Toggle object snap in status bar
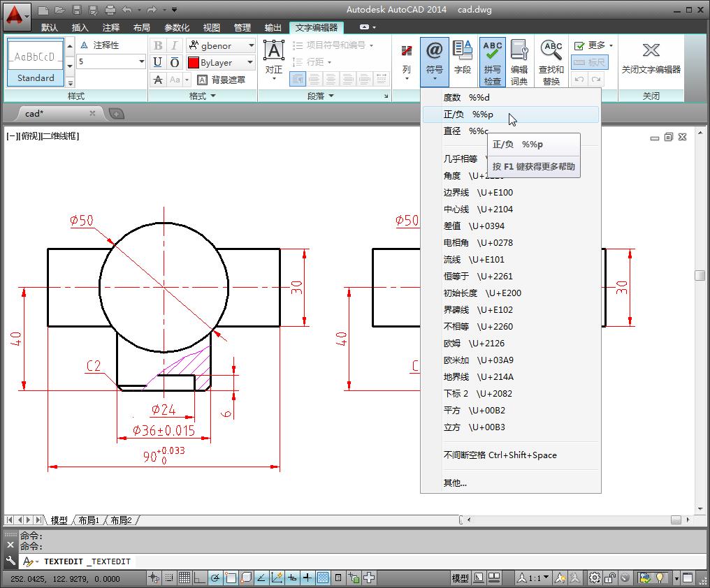 (x=230, y=578)
